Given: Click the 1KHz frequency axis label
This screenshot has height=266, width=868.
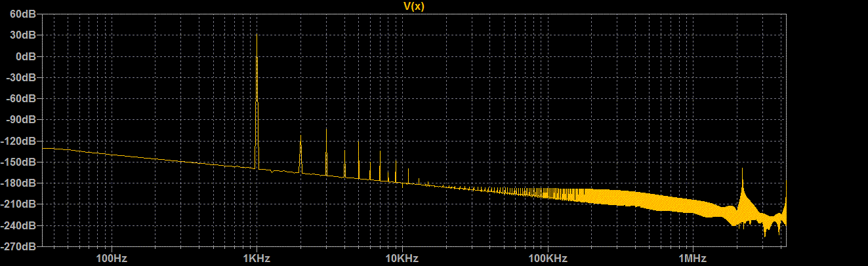Looking at the screenshot, I should click(256, 258).
